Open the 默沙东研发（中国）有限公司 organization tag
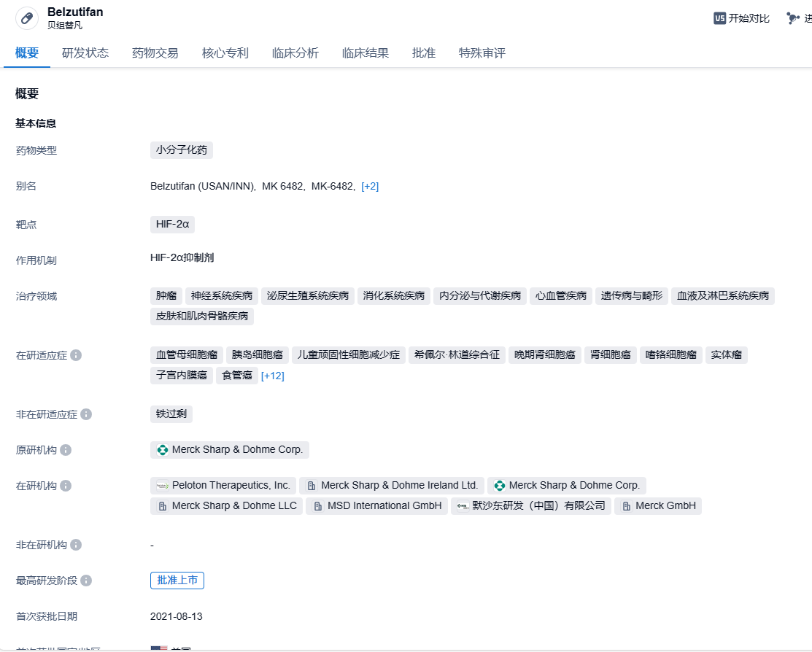The width and height of the screenshot is (812, 652). point(531,505)
